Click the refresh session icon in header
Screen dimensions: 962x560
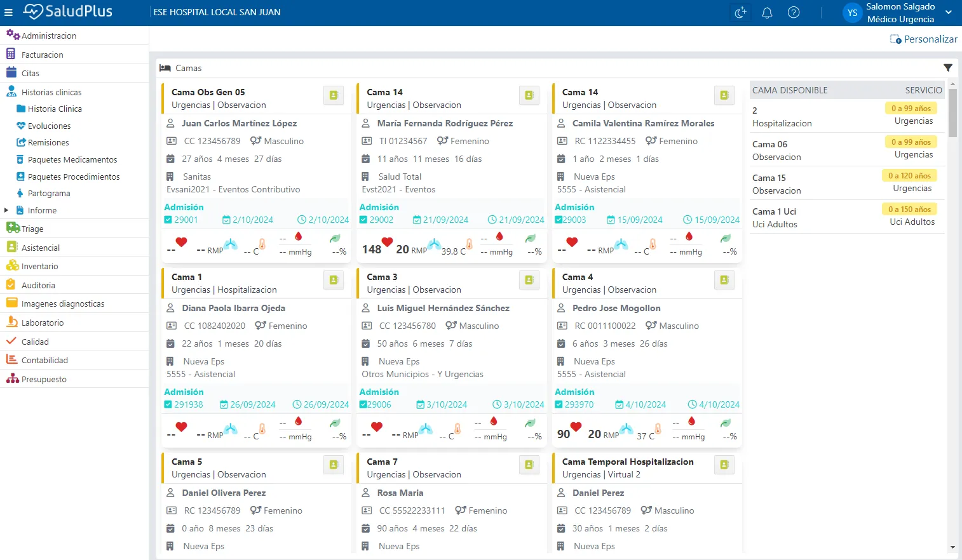tap(740, 13)
